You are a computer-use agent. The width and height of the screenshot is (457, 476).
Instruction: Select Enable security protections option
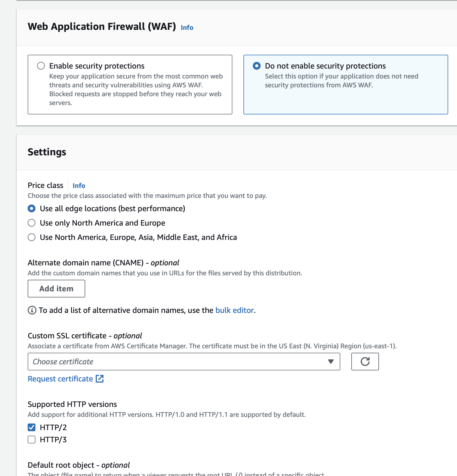[41, 66]
